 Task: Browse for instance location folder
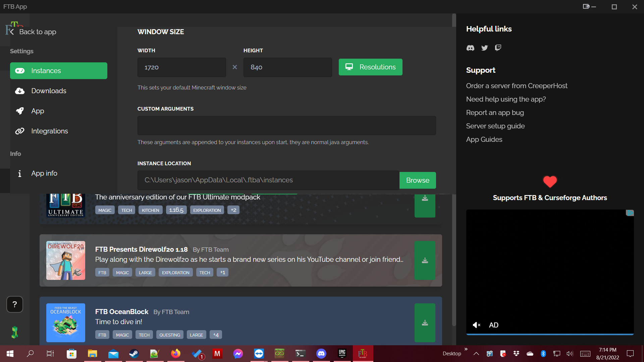(417, 180)
